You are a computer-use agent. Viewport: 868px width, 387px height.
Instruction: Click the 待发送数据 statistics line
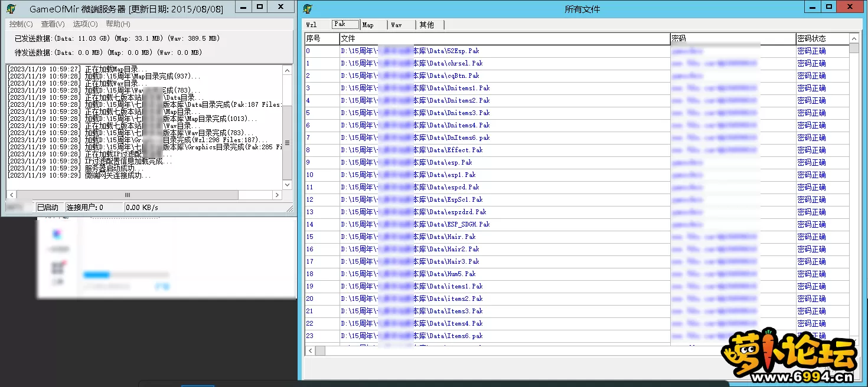coord(108,53)
